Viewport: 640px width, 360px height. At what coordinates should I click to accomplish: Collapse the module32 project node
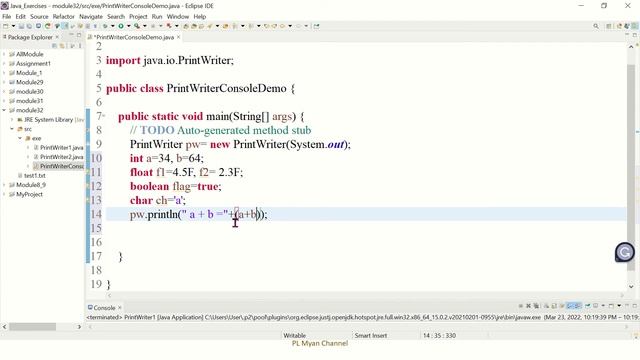(x=4, y=110)
